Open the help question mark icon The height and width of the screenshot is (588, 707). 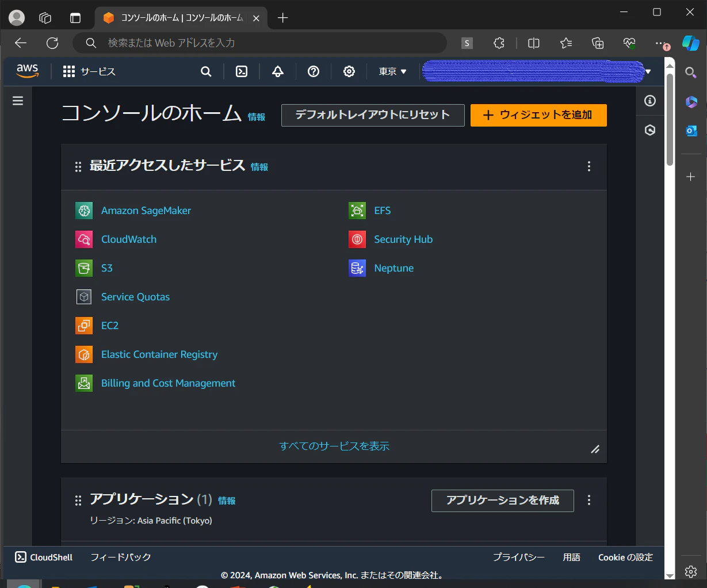point(314,71)
